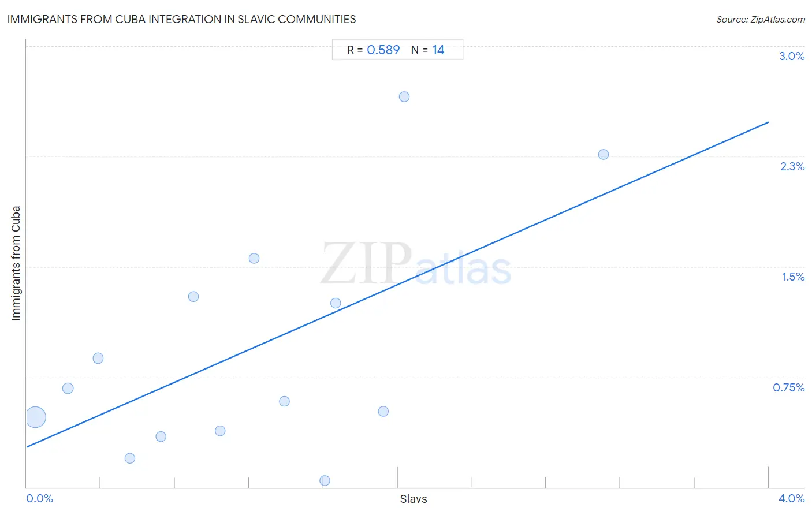Click the 3.0% y-axis tick label
The image size is (812, 515).
[792, 56]
